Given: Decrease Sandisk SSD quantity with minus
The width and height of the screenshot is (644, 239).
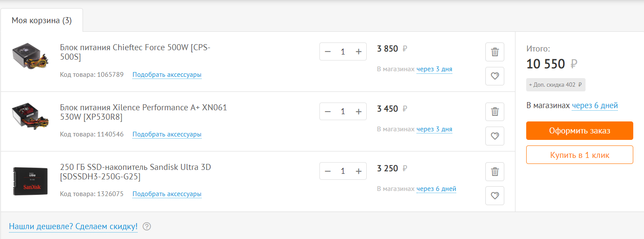Looking at the screenshot, I should click(328, 171).
